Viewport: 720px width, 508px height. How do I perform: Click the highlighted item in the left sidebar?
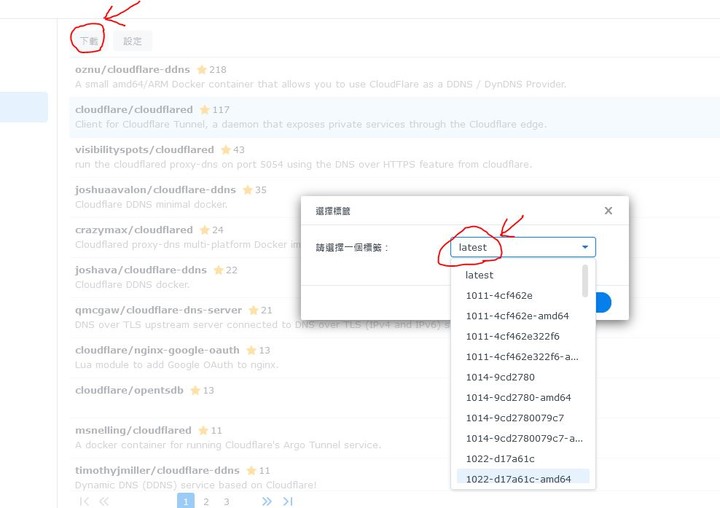(24, 107)
